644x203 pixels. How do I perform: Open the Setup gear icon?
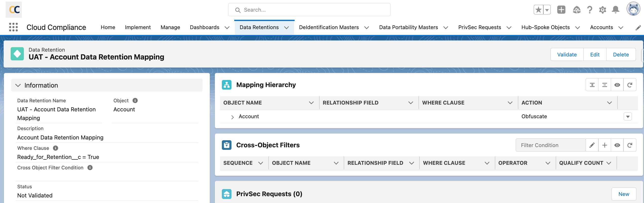(602, 10)
